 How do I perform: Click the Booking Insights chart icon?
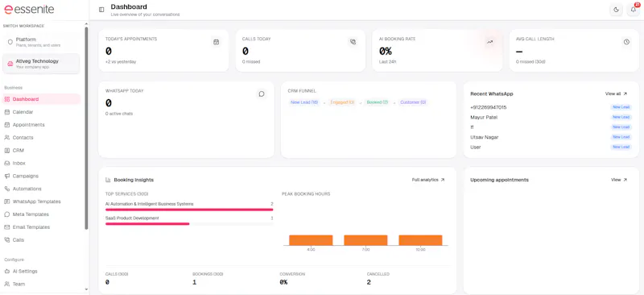click(x=108, y=180)
